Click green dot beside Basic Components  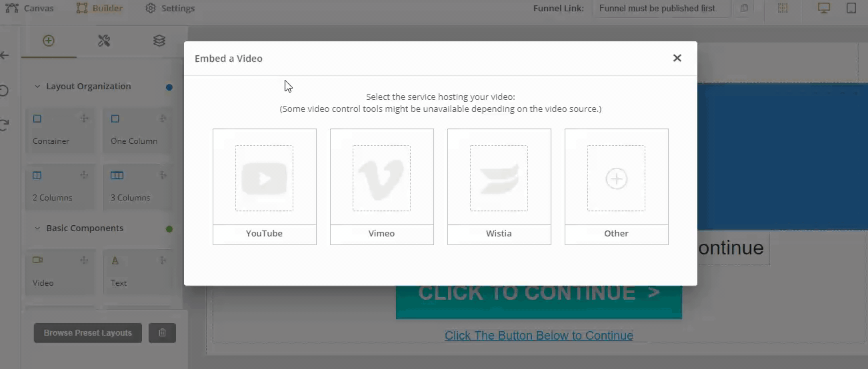coord(169,229)
